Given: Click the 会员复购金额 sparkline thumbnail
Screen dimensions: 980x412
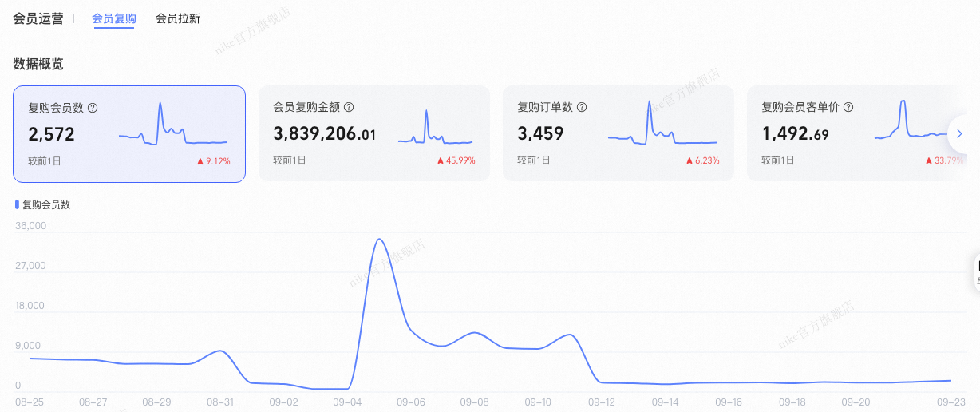Looking at the screenshot, I should (x=436, y=128).
